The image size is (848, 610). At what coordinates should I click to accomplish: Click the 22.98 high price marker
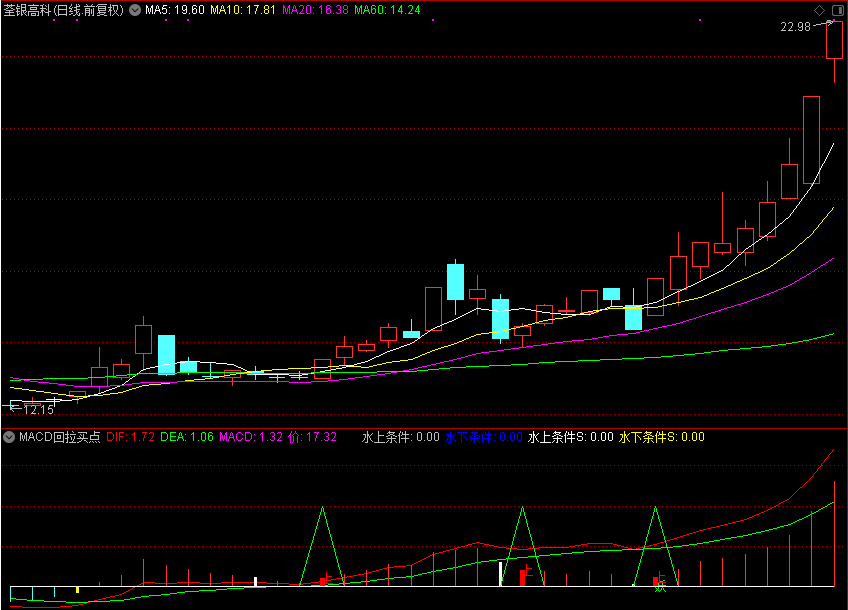[x=796, y=27]
